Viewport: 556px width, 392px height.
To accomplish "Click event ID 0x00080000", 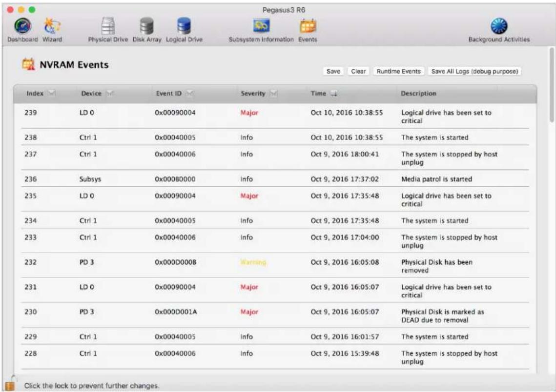I will (x=175, y=179).
